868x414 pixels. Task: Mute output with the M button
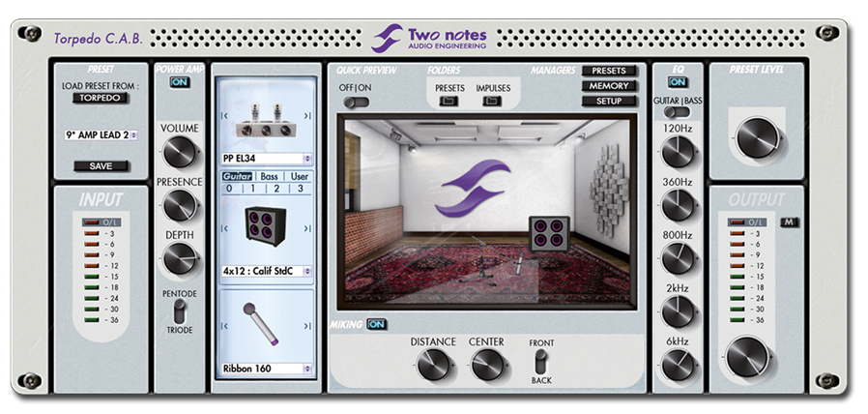(786, 222)
